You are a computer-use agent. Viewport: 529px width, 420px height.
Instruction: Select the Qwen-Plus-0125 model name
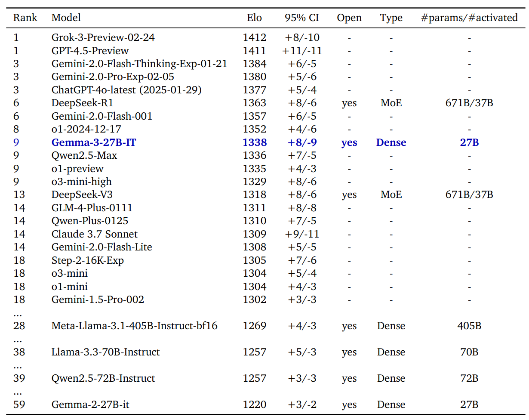(x=90, y=221)
